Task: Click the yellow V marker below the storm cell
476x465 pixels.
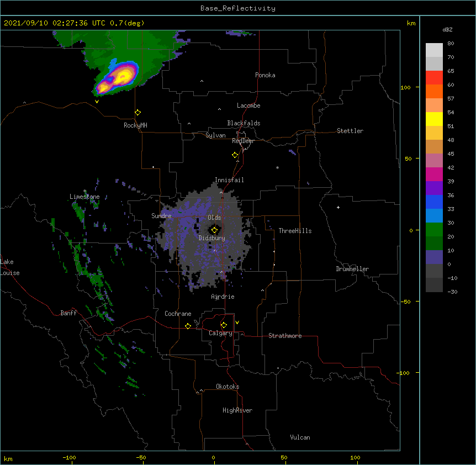Action: tap(97, 102)
